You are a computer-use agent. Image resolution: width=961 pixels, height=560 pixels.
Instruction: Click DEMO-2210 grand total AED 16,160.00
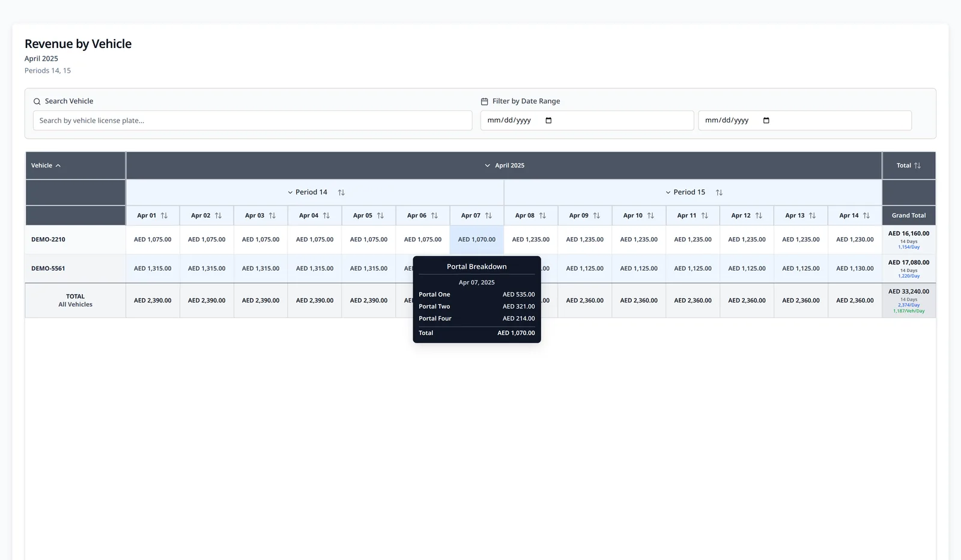point(909,233)
